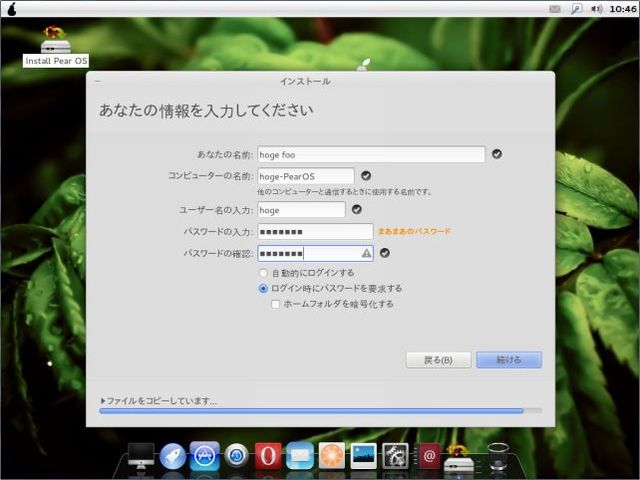
Task: Open the mail indicator menu in top panel
Action: 555,9
